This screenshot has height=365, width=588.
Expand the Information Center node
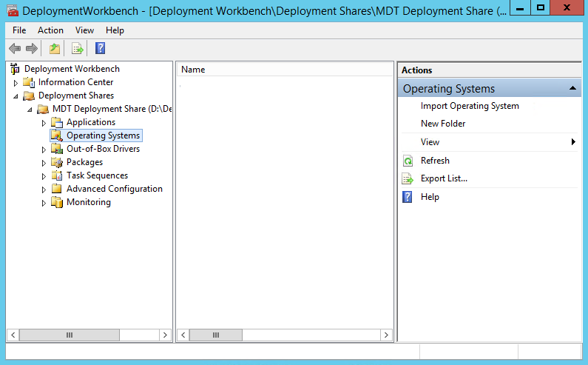click(x=16, y=83)
